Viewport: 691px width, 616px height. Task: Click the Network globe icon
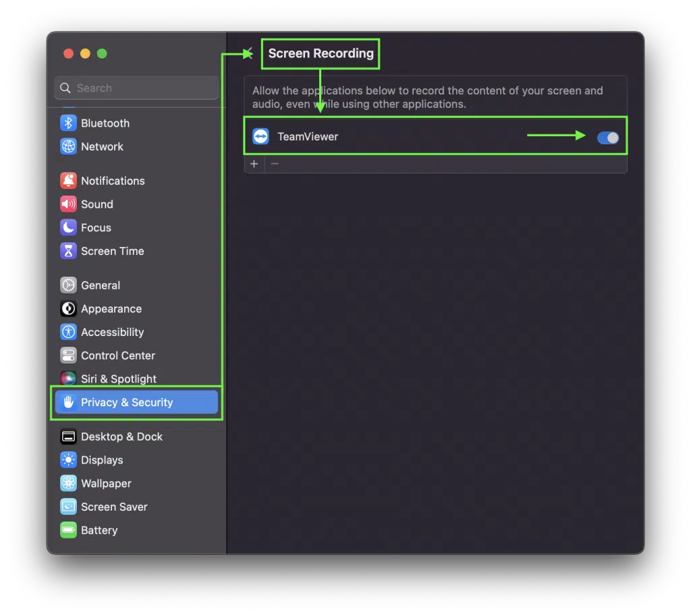(68, 146)
